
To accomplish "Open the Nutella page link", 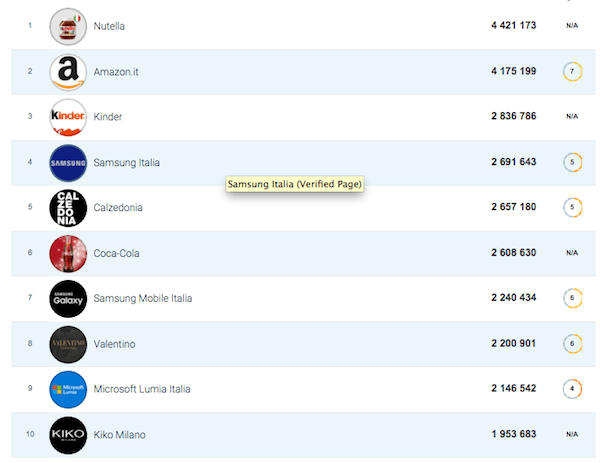I will click(109, 25).
